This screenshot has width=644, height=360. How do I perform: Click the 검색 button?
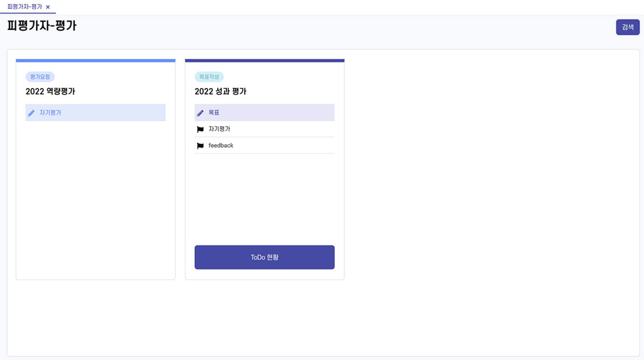pyautogui.click(x=628, y=27)
